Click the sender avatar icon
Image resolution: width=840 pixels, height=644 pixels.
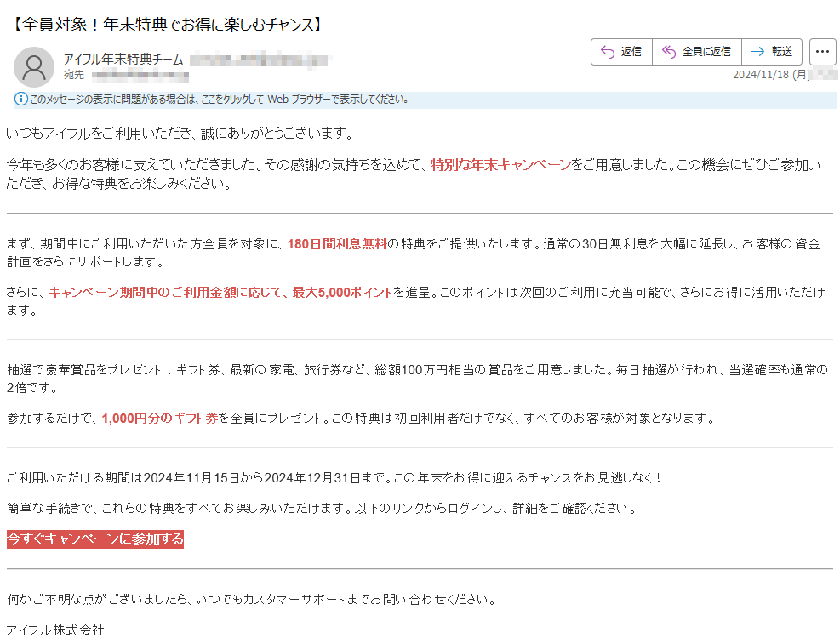[34, 67]
